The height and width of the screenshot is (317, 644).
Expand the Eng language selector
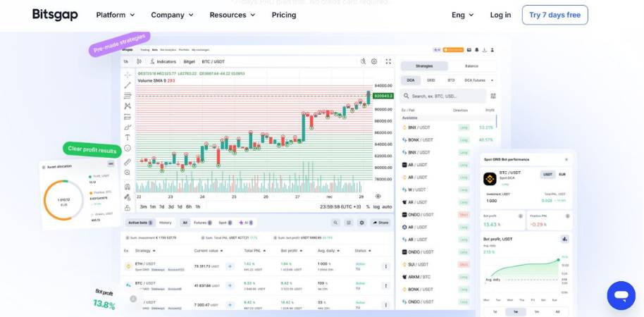(x=462, y=15)
